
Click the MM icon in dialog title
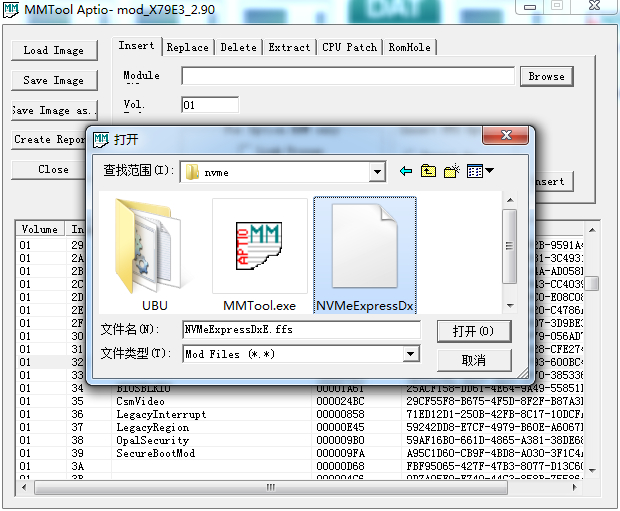tap(101, 139)
